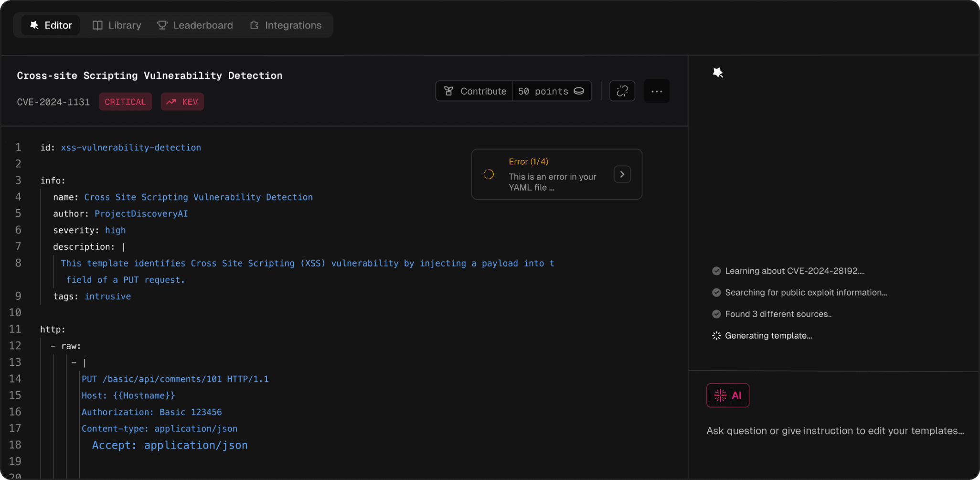Switch to the Library tab
The image size is (980, 480).
click(116, 25)
